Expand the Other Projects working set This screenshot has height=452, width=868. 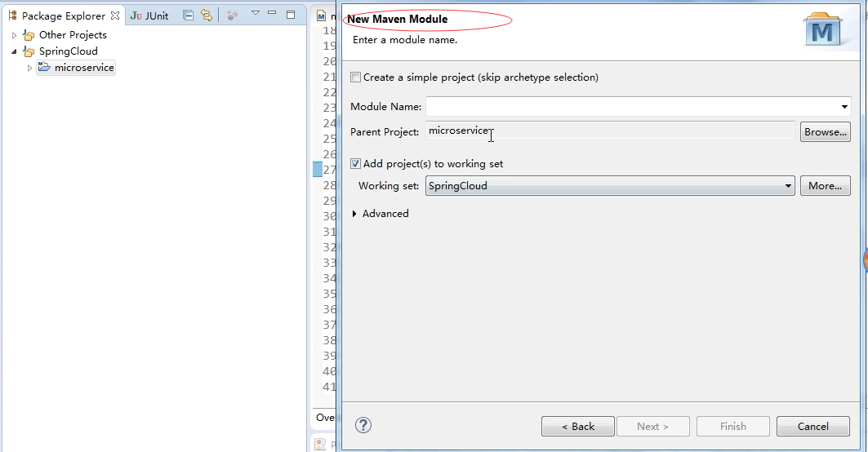pyautogui.click(x=15, y=35)
